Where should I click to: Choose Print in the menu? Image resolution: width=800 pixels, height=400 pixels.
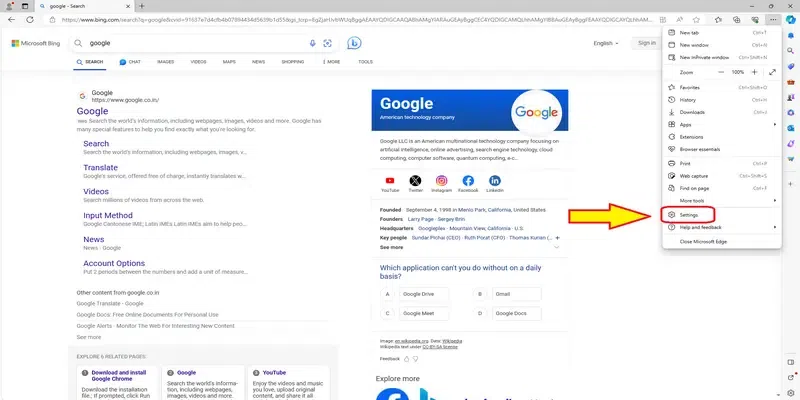721,164
